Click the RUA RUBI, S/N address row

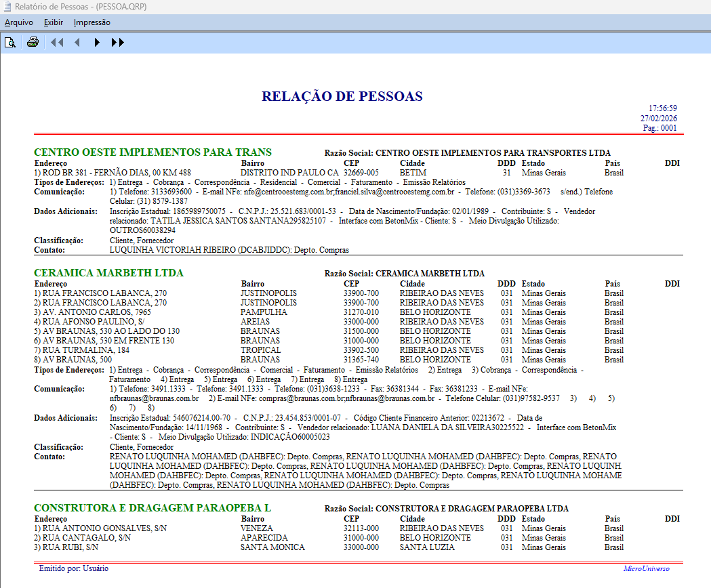66,547
